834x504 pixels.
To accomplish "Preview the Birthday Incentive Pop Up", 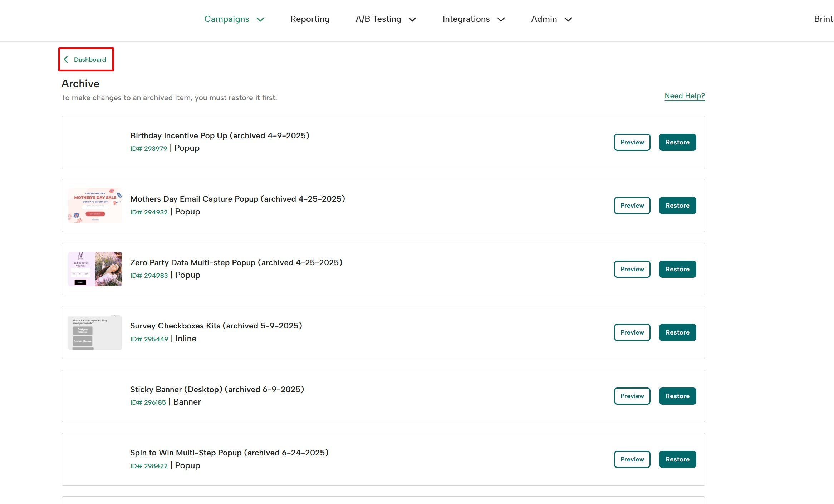I will coord(632,142).
